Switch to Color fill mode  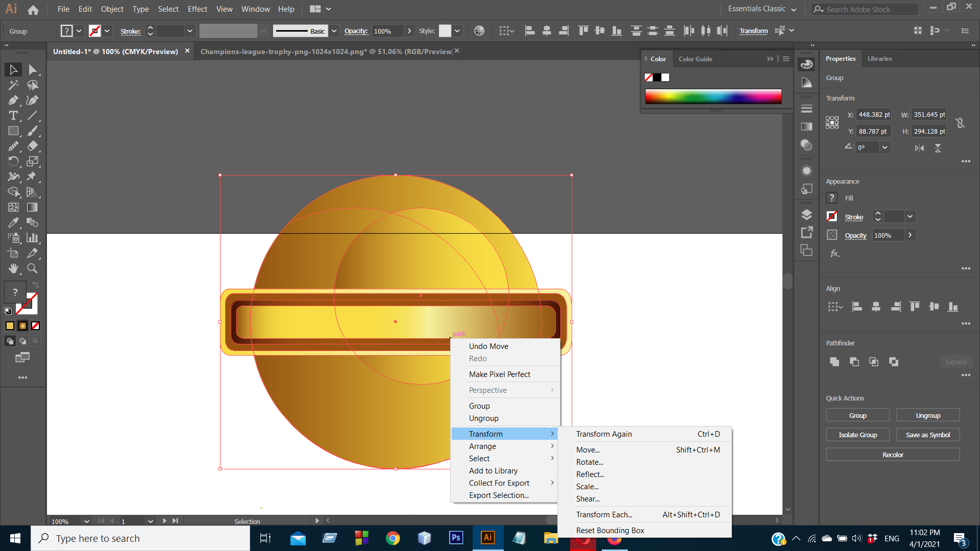pos(10,325)
